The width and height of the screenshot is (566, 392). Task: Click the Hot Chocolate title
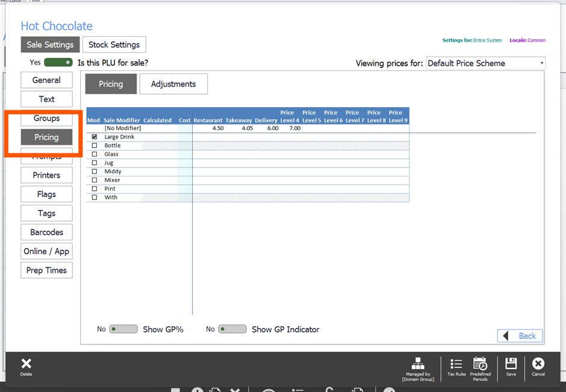(57, 26)
